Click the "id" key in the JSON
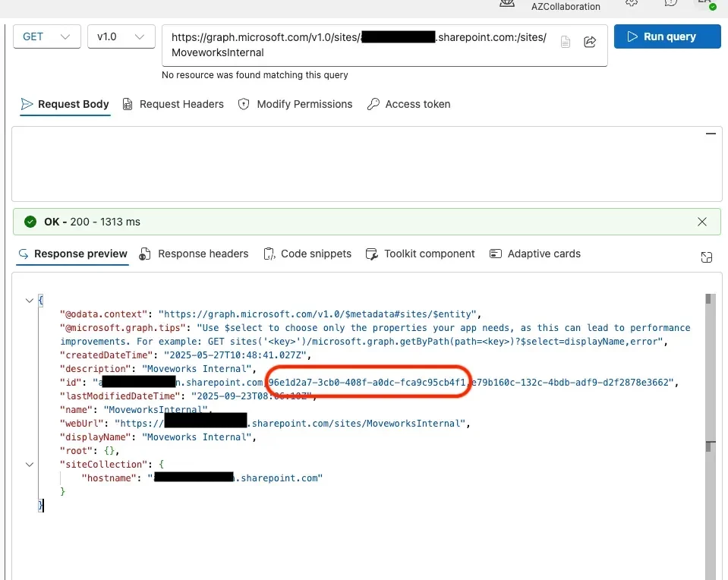Viewport: 728px width, 580px height. [73, 383]
